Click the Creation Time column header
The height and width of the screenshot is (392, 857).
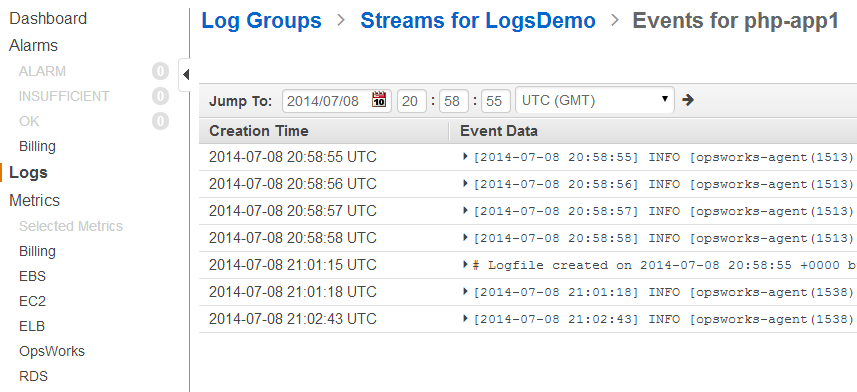click(259, 131)
